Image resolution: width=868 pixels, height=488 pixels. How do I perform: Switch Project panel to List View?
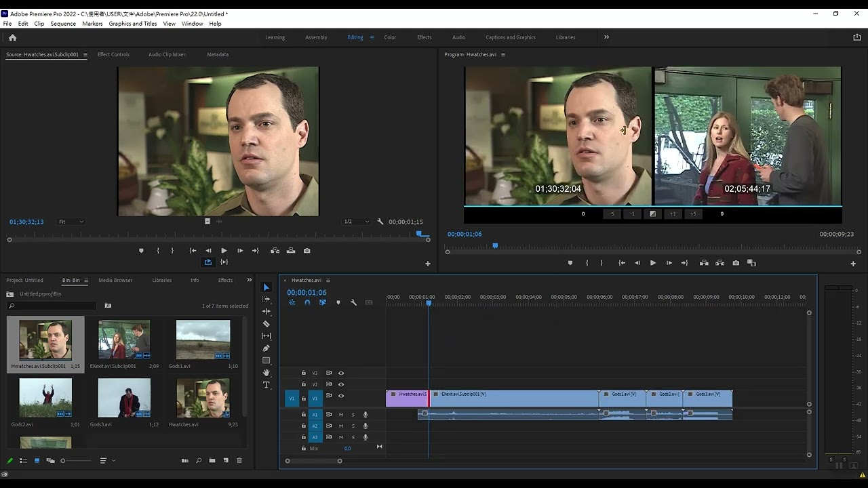23,461
